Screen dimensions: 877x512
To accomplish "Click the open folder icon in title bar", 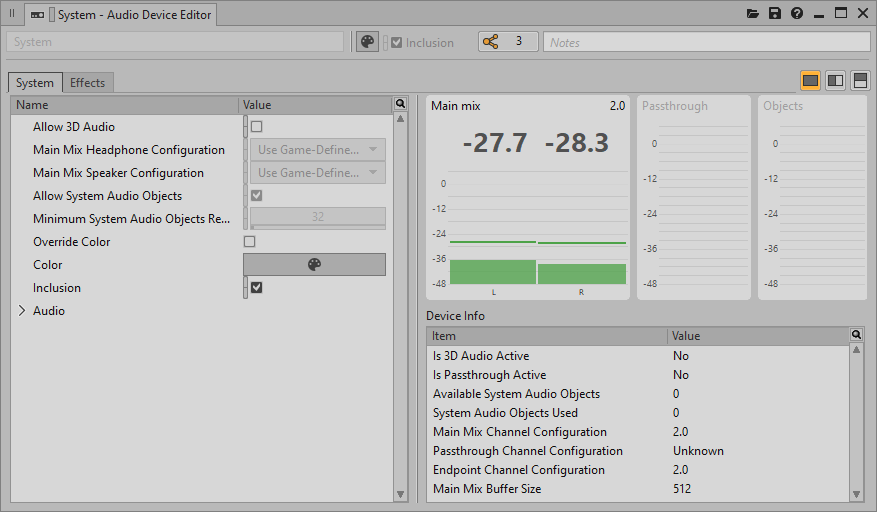I will 753,13.
